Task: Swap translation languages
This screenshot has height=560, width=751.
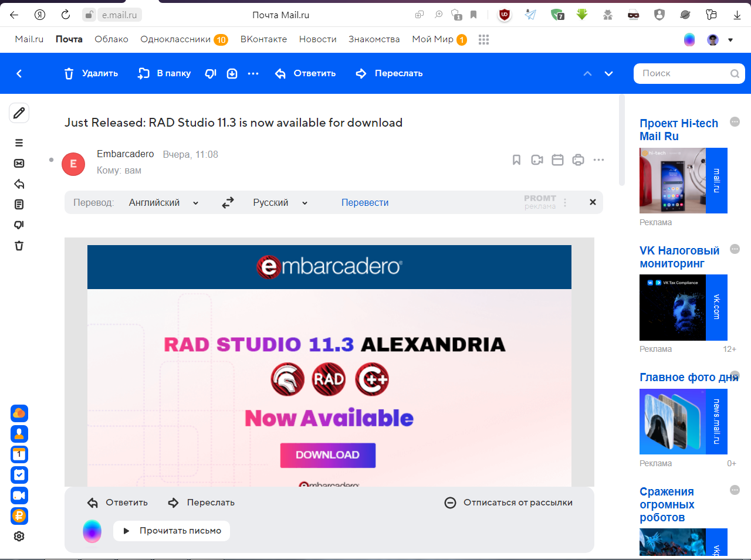Action: click(x=228, y=203)
